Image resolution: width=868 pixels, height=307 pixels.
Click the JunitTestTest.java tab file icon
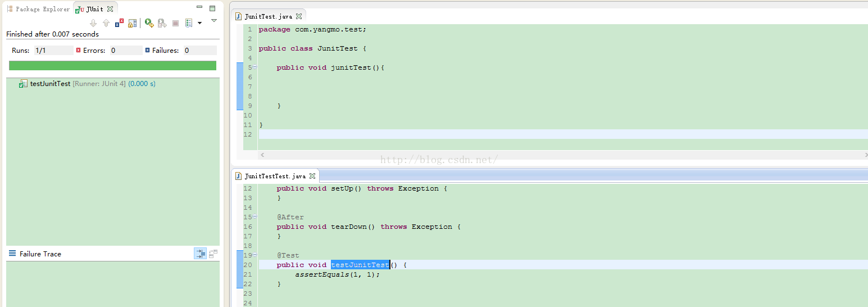(x=239, y=176)
